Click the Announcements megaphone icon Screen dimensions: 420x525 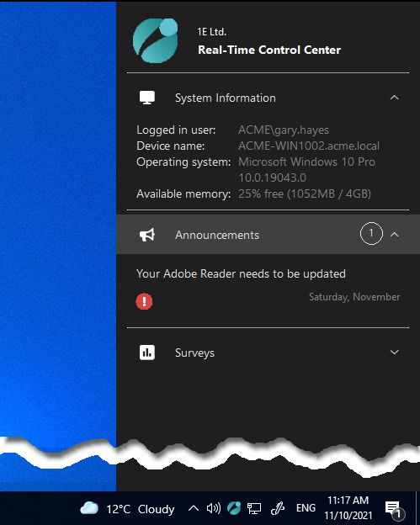pyautogui.click(x=147, y=235)
